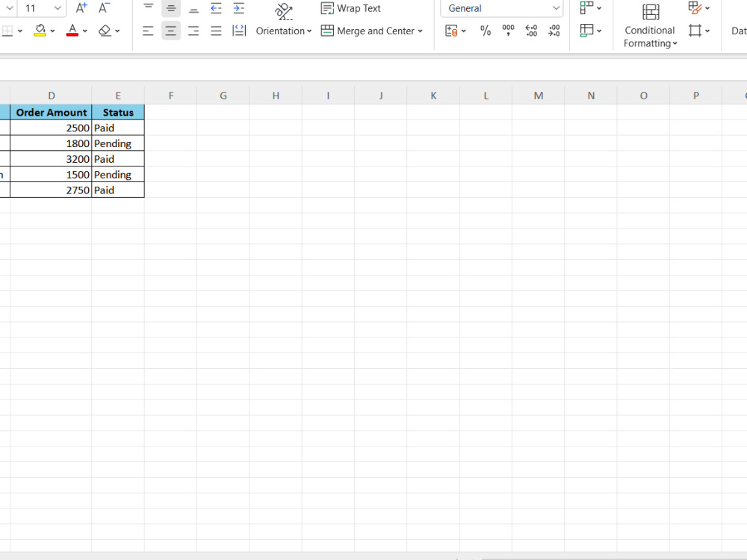
Task: Click the currency accounting format icon
Action: click(x=451, y=31)
